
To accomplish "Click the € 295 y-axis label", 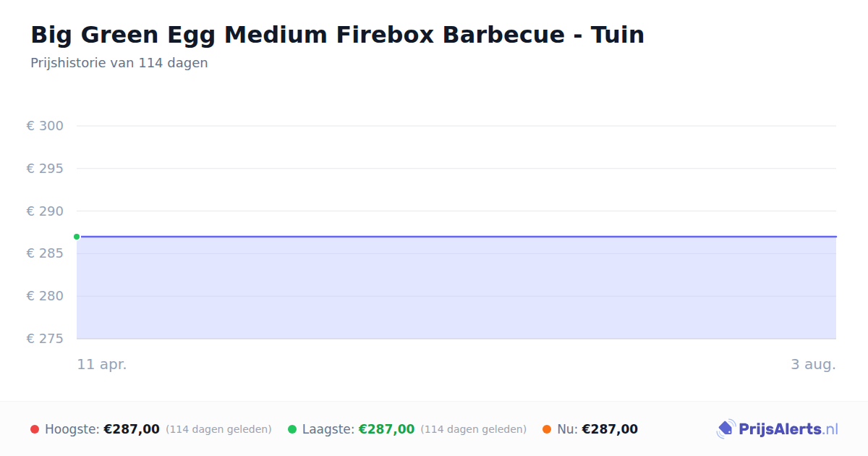I will click(x=45, y=169).
